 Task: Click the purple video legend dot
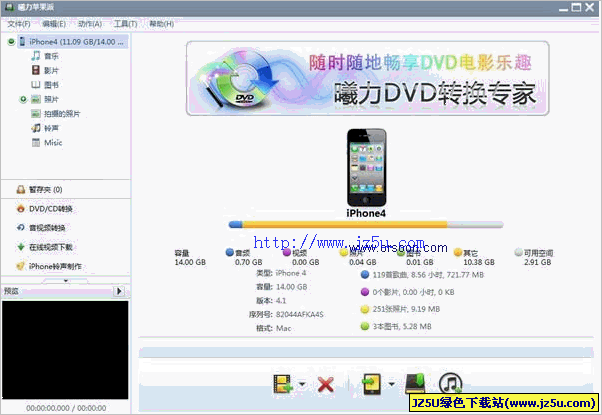pyautogui.click(x=287, y=252)
